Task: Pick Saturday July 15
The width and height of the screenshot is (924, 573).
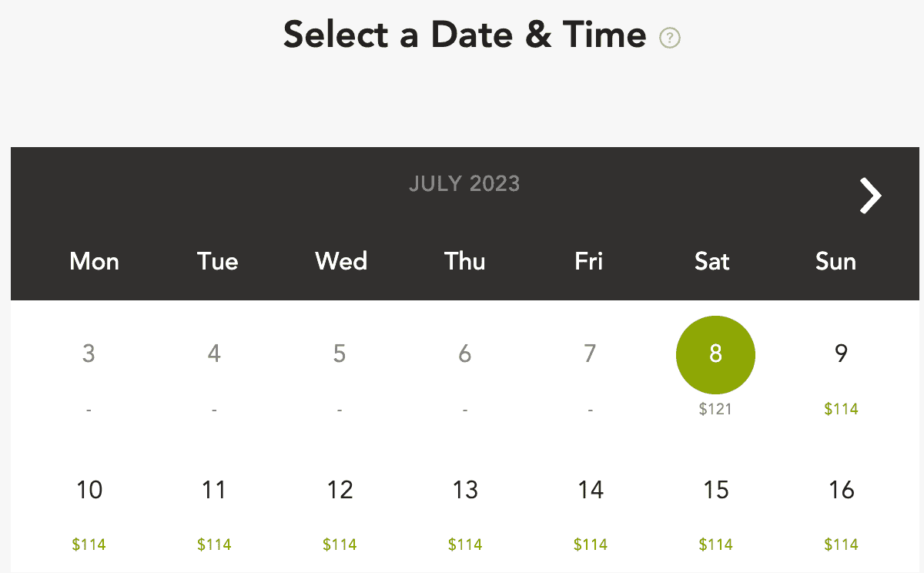Action: coord(715,490)
